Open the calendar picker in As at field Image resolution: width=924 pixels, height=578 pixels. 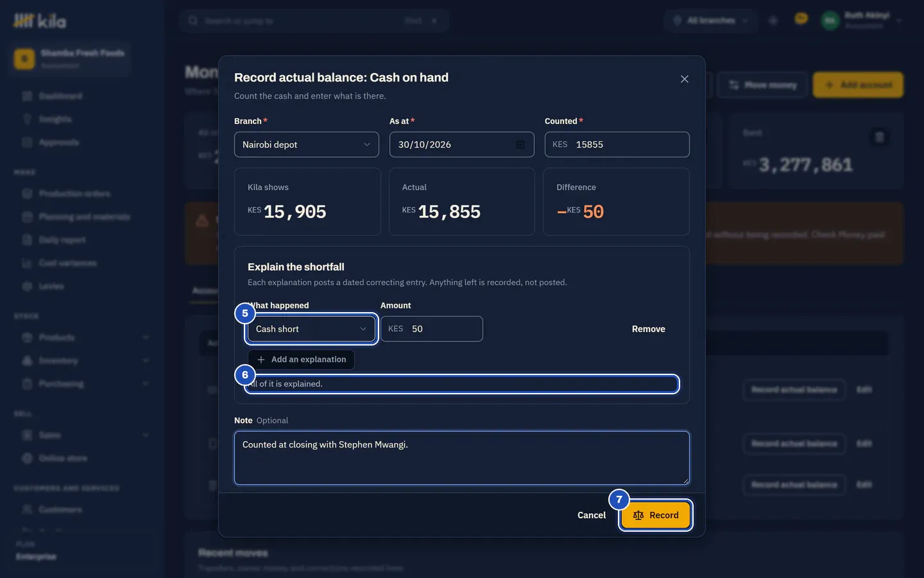520,144
